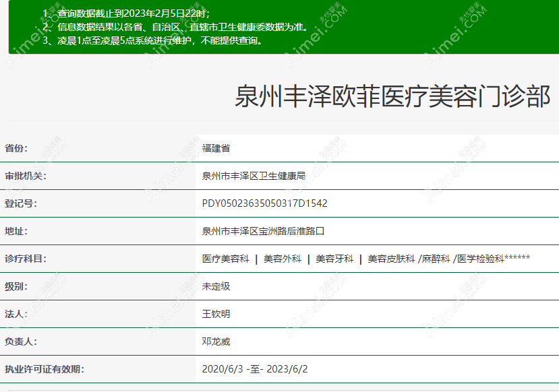This screenshot has height=392, width=559.
Task: Click notice line about 2023年2月5日22时
Action: click(126, 13)
